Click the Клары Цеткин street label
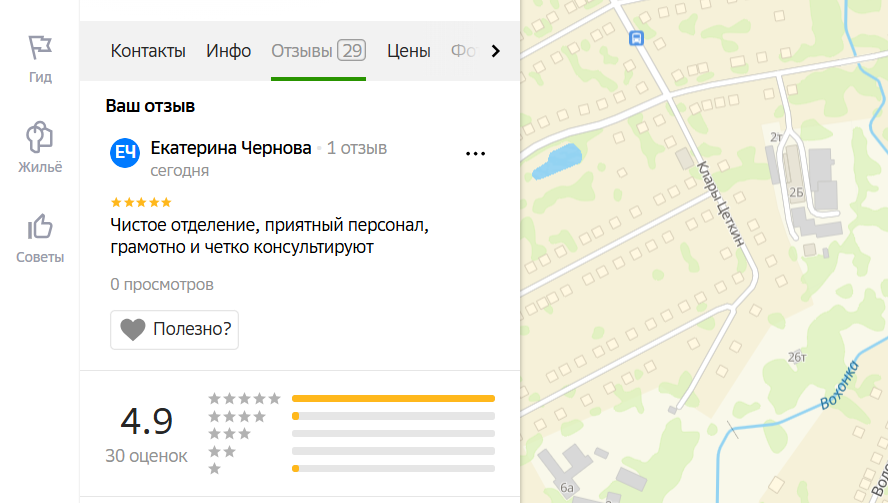This screenshot has height=503, width=888. click(720, 203)
